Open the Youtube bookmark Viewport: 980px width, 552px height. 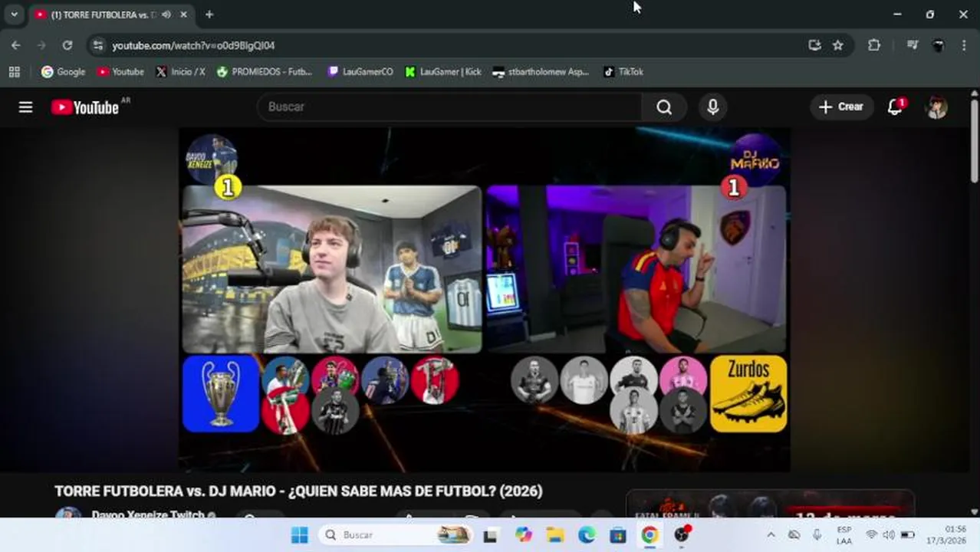click(120, 72)
